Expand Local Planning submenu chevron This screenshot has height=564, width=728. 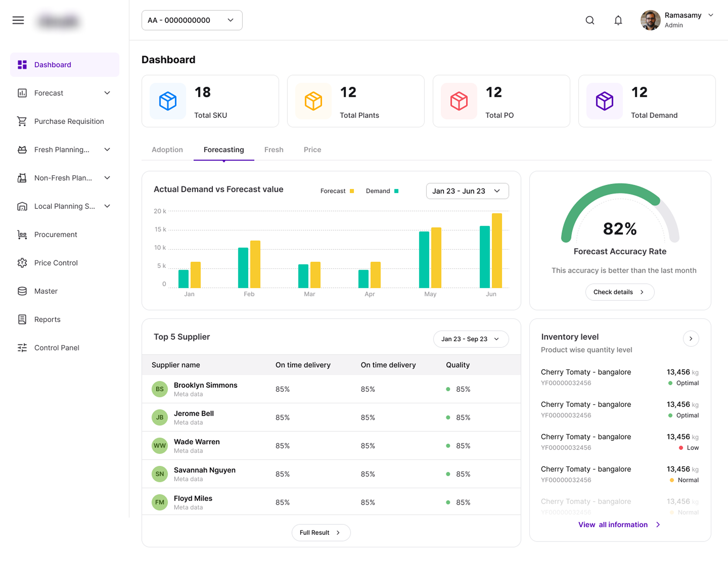pos(107,206)
